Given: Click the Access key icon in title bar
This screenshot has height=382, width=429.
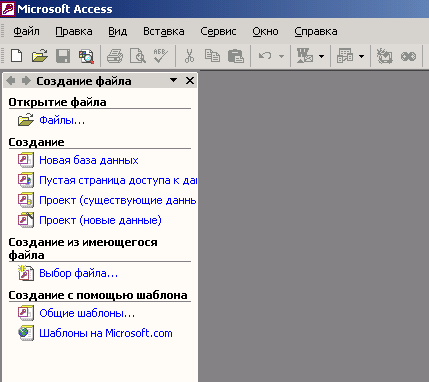Looking at the screenshot, I should 8,8.
